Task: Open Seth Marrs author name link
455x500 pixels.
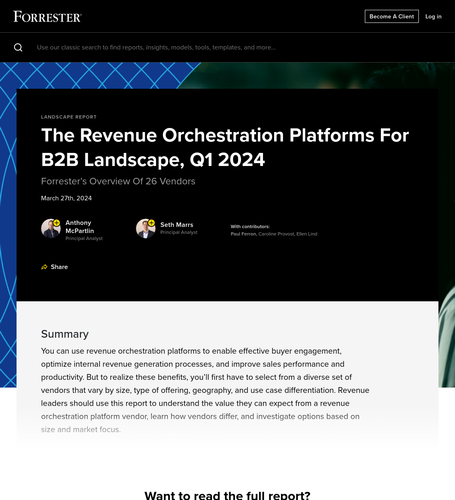Action: tap(177, 225)
